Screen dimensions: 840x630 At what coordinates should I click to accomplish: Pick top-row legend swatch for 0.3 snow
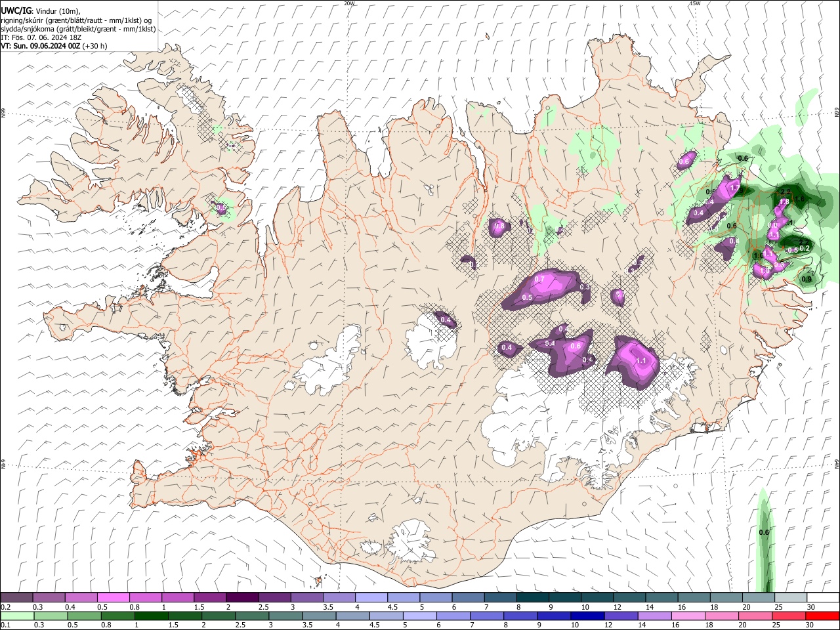pyautogui.click(x=49, y=598)
